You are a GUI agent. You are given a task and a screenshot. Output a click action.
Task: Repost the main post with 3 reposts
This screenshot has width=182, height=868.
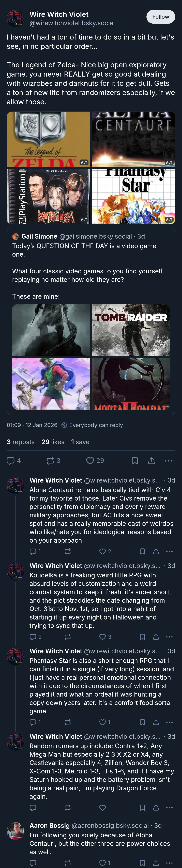pos(53,461)
